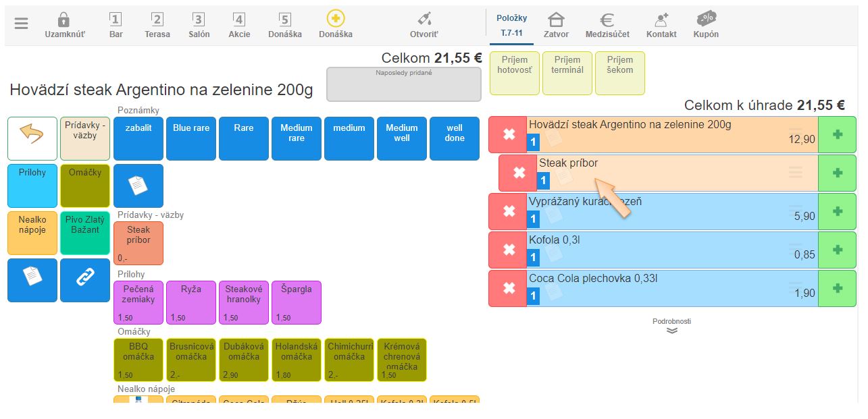This screenshot has width=868, height=419.
Task: Click the Uzamknúť lock icon
Action: (x=64, y=20)
